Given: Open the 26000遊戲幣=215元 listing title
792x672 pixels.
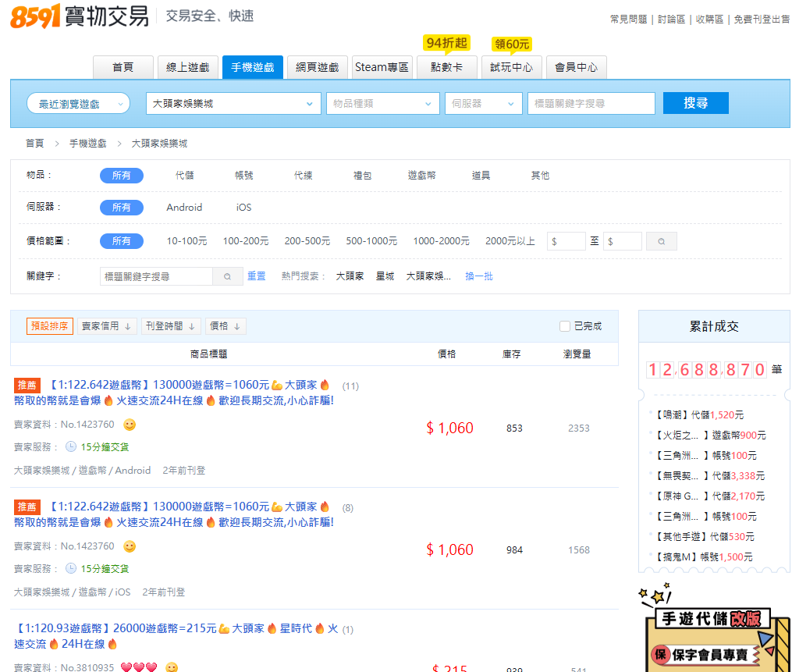Looking at the screenshot, I should point(176,636).
